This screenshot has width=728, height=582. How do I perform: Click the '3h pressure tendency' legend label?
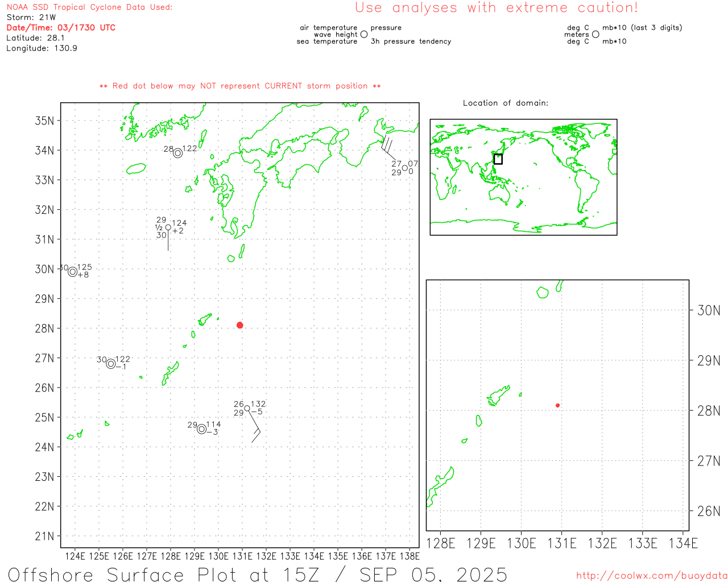coord(411,41)
